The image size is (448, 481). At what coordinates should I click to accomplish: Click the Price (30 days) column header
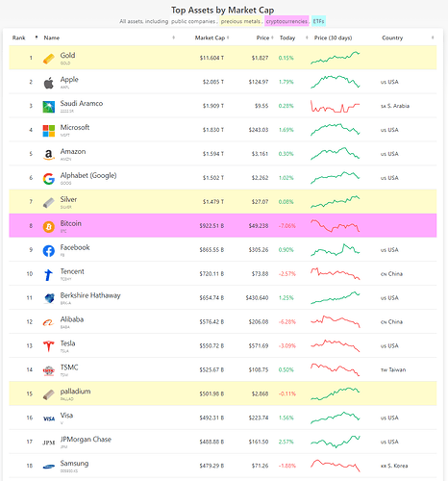point(333,38)
